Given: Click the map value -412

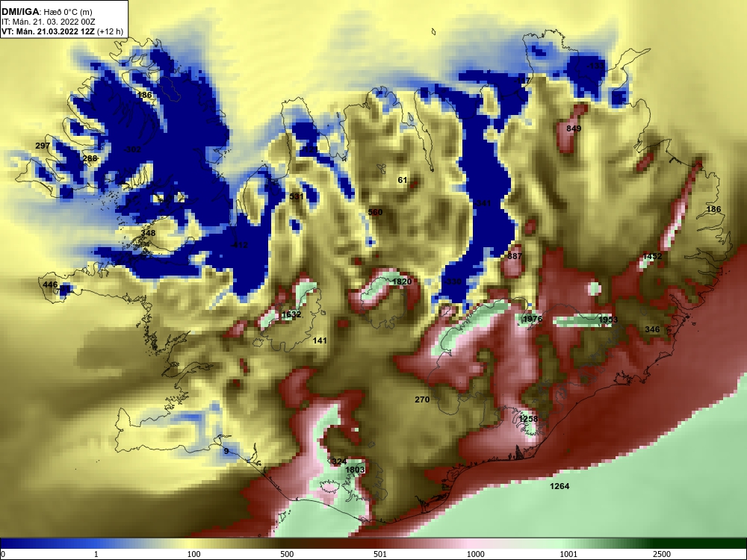Looking at the screenshot, I should pyautogui.click(x=239, y=245).
